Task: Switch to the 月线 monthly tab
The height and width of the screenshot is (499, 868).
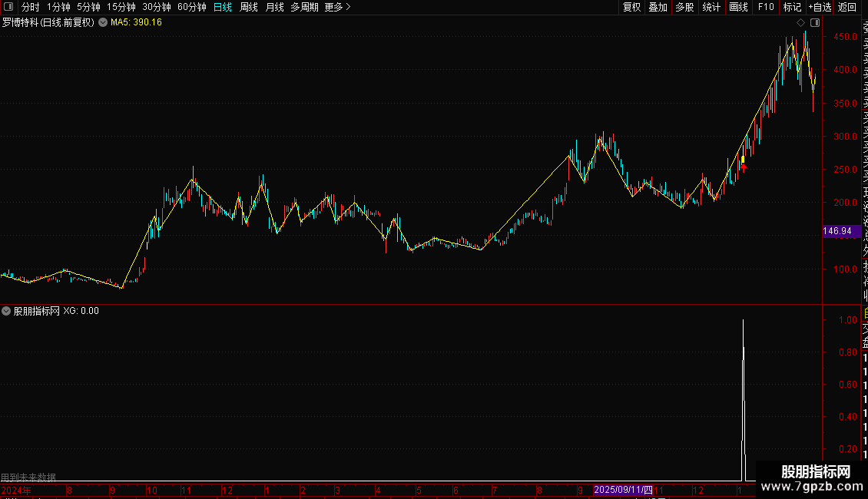Action: (x=274, y=7)
